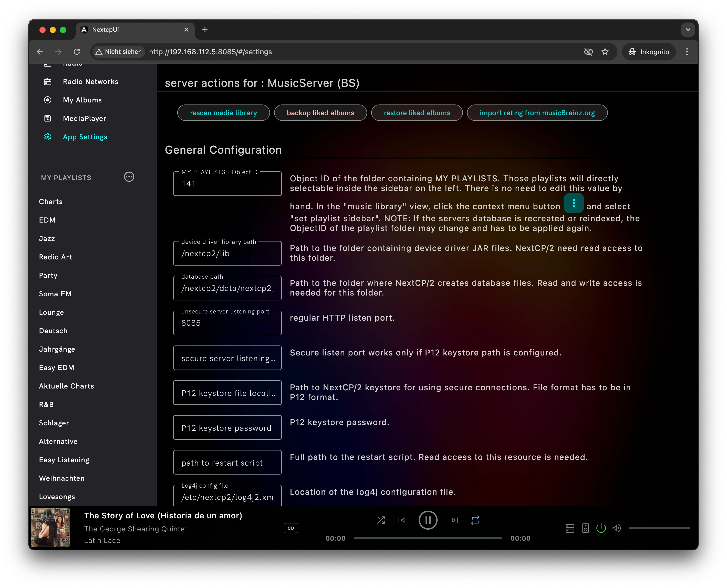Open the Charts playlist
This screenshot has height=588, width=727.
click(51, 202)
